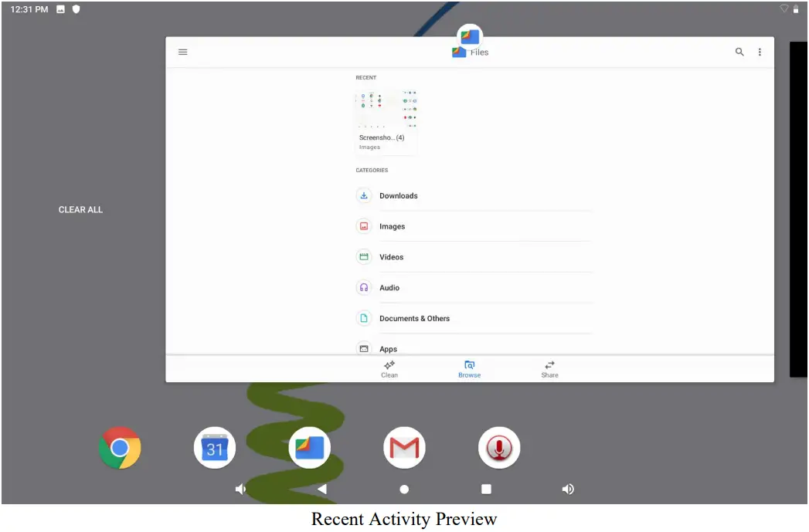809x532 pixels.
Task: Open the Videos category
Action: (474, 256)
